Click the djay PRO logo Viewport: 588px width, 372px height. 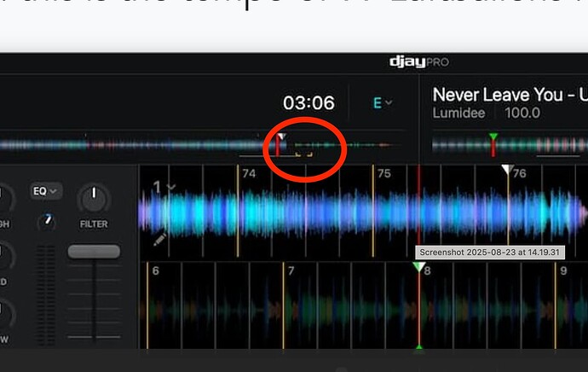tap(419, 62)
